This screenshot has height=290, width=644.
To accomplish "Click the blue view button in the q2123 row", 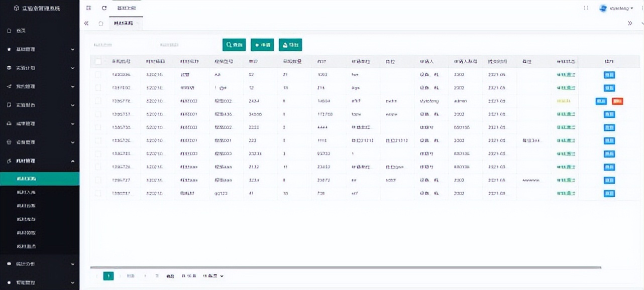I will tap(609, 193).
